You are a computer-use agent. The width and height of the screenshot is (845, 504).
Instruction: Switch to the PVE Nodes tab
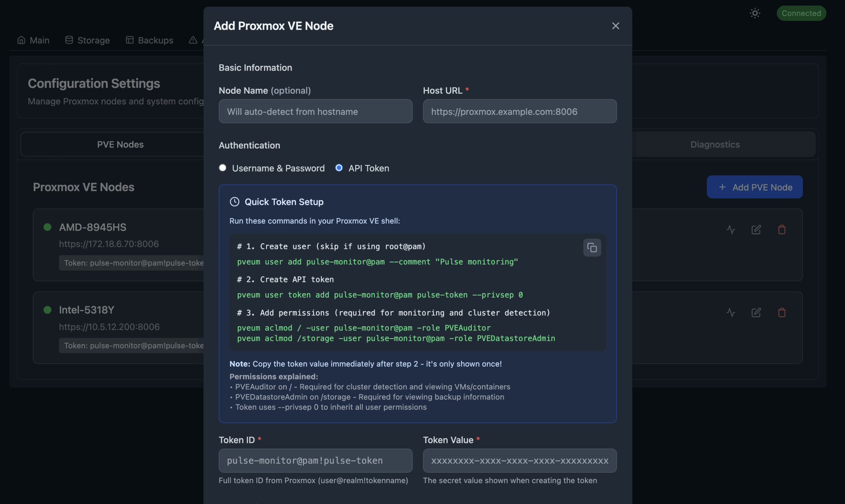(x=120, y=144)
